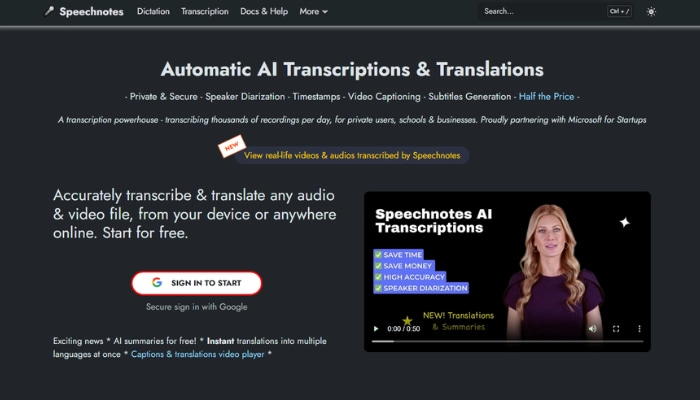Viewport: 700px width, 400px height.
Task: Seek on the video progress bar
Action: [x=508, y=342]
